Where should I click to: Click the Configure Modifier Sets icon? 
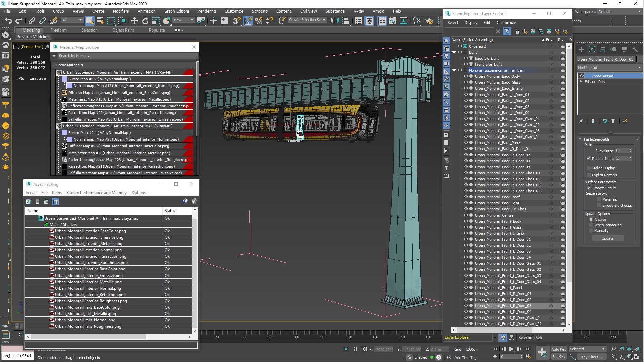pos(625,121)
